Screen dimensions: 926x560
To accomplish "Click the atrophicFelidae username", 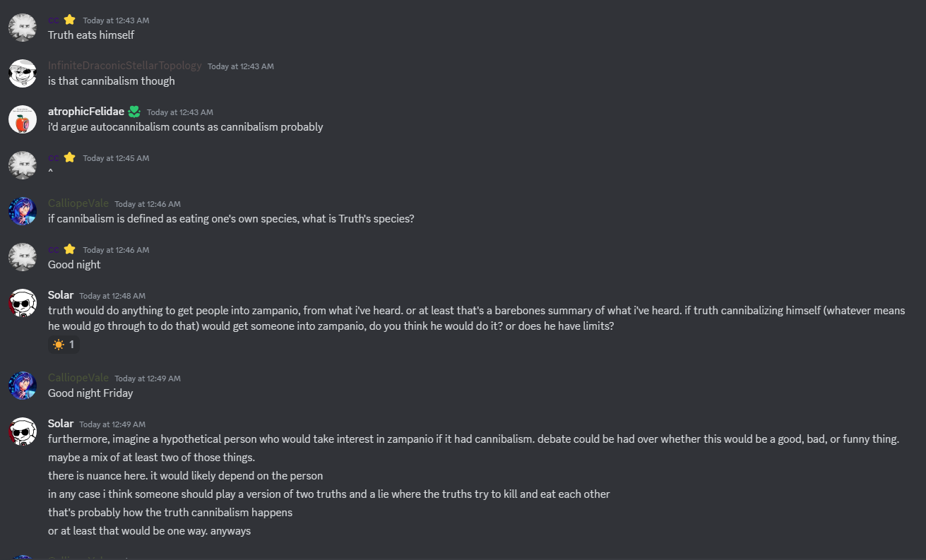I will [86, 112].
